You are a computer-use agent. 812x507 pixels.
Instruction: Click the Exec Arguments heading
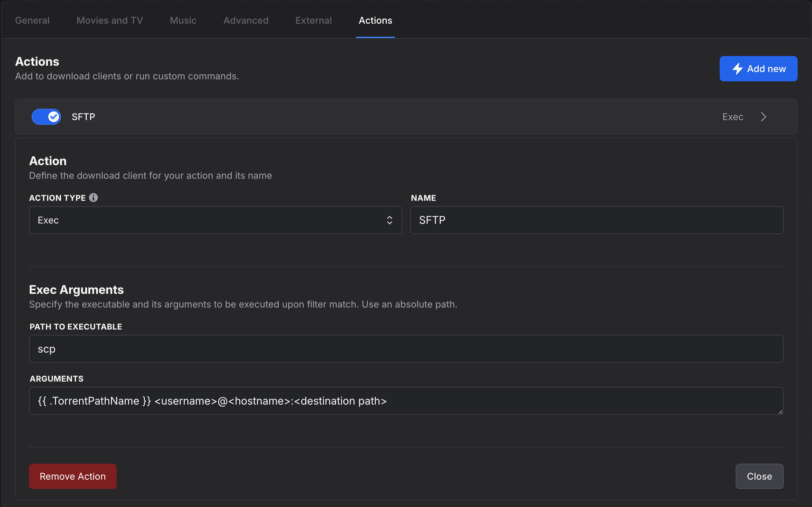pos(76,290)
